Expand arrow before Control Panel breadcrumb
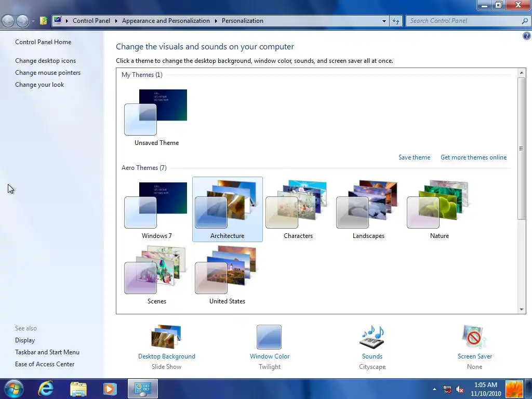532x399 pixels. 67,21
